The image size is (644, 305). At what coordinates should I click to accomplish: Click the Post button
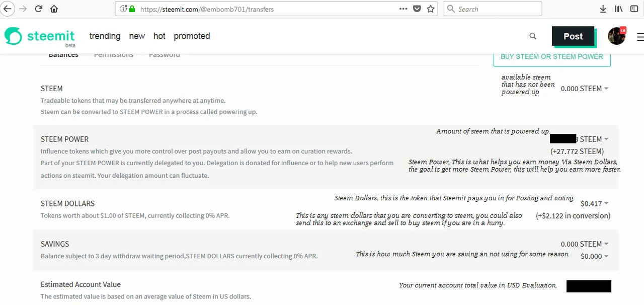[573, 36]
